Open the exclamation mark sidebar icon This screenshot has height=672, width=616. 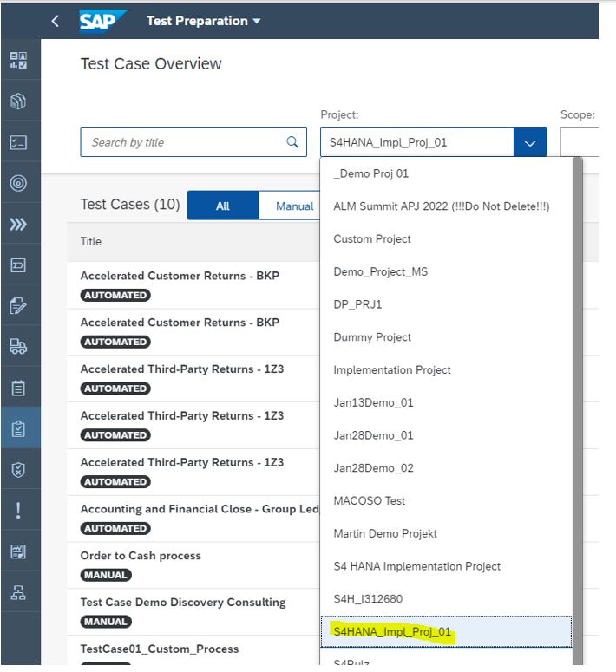tap(18, 511)
